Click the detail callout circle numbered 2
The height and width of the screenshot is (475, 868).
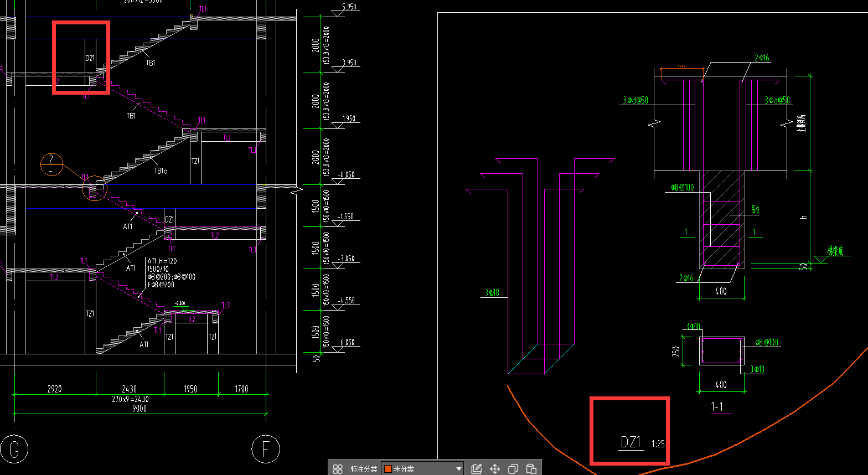(x=51, y=164)
